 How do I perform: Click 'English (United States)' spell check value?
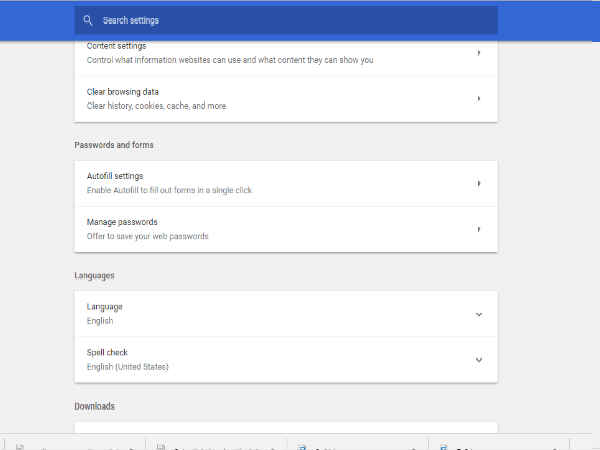[127, 367]
